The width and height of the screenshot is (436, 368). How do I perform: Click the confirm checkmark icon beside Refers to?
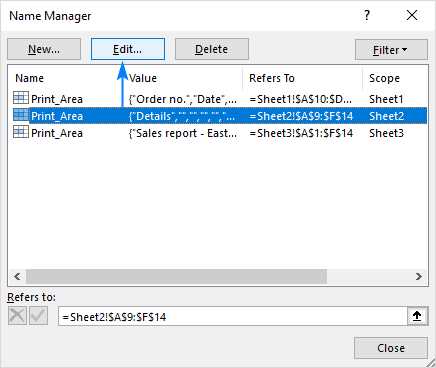click(x=38, y=315)
